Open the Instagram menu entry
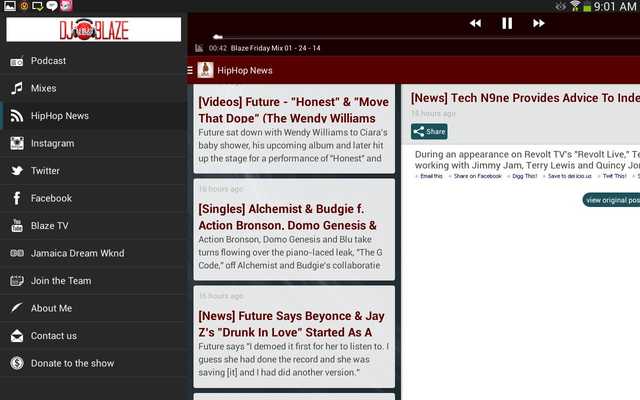 [93, 143]
